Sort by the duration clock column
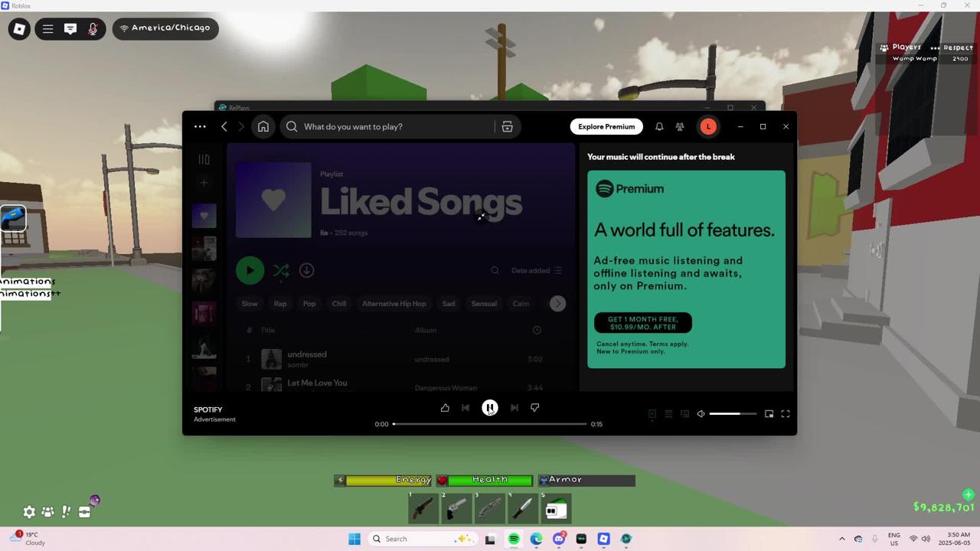 tap(537, 330)
